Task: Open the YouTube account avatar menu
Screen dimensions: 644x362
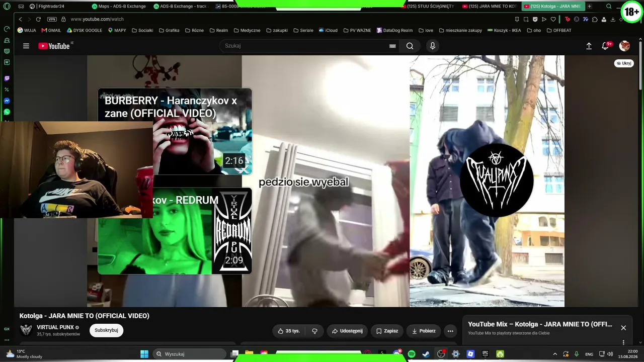Action: pyautogui.click(x=624, y=46)
